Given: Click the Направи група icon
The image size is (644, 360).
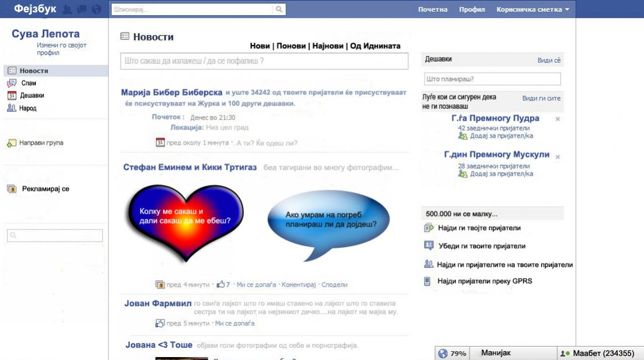Looking at the screenshot, I should coord(12,143).
